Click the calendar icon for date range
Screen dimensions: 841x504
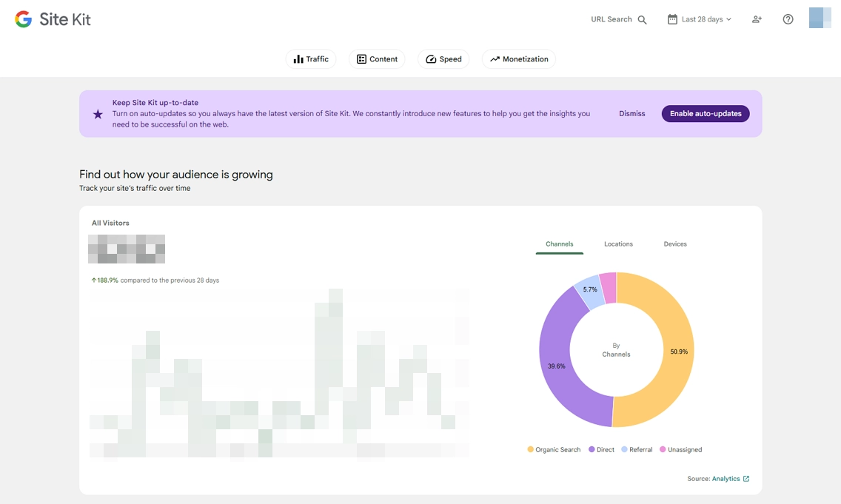[671, 19]
